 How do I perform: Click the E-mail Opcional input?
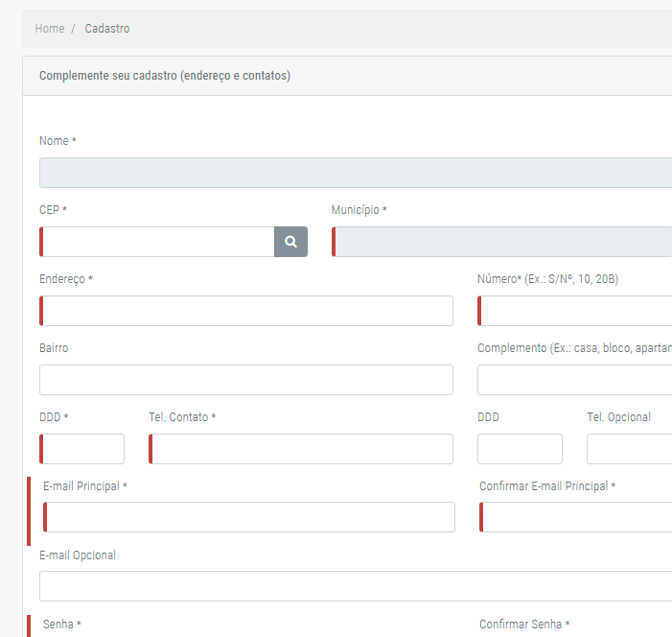(356, 586)
